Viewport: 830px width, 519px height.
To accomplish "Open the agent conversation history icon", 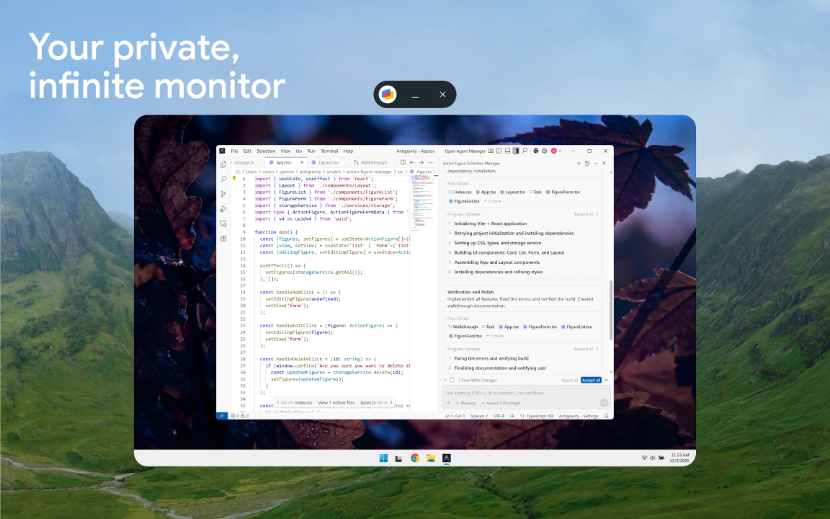I will [589, 161].
